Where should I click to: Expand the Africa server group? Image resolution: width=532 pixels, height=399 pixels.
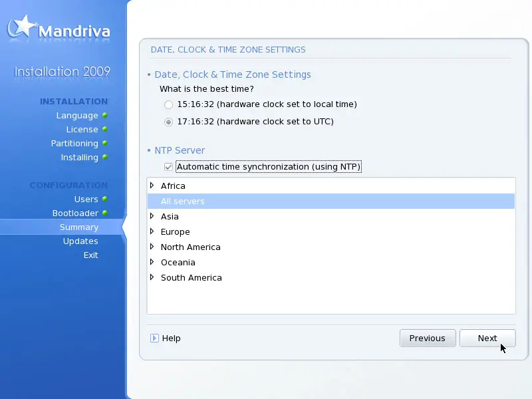click(152, 186)
